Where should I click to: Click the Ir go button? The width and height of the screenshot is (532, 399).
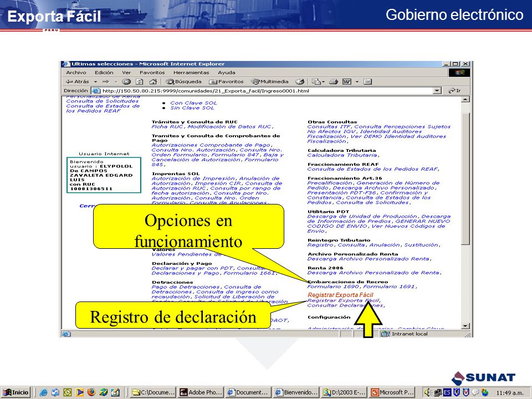[454, 90]
